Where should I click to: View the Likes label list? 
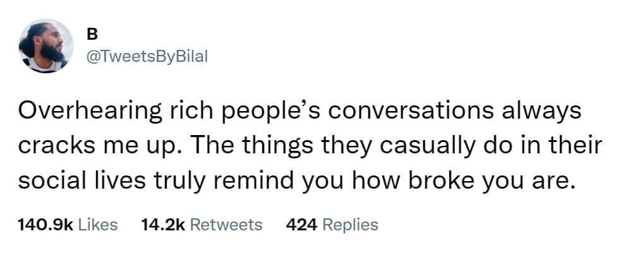(x=98, y=224)
